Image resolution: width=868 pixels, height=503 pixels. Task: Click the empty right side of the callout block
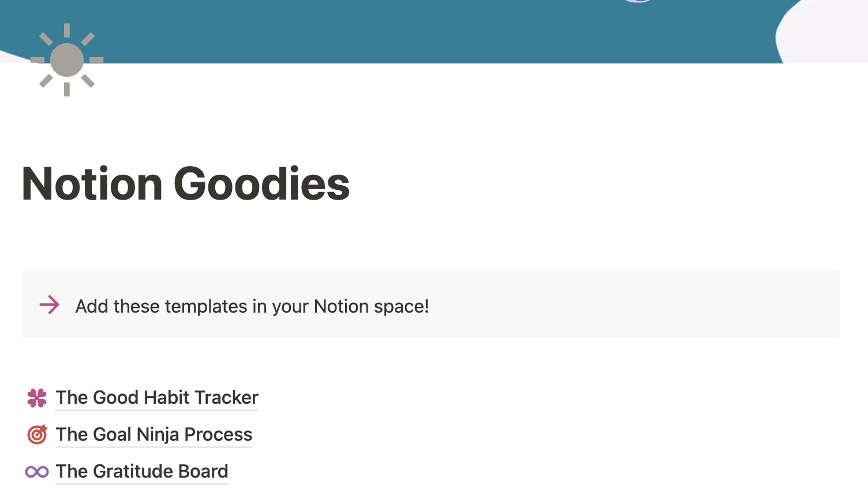pyautogui.click(x=635, y=305)
